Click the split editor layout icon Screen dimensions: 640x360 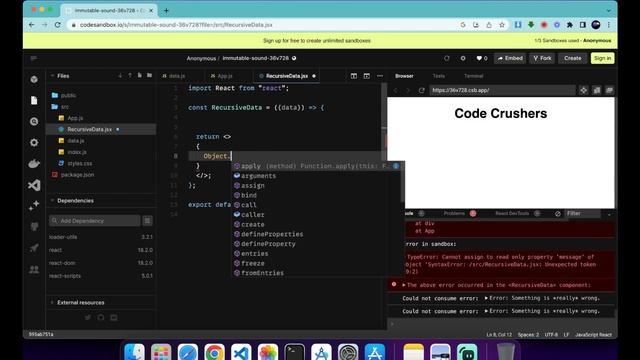354,76
